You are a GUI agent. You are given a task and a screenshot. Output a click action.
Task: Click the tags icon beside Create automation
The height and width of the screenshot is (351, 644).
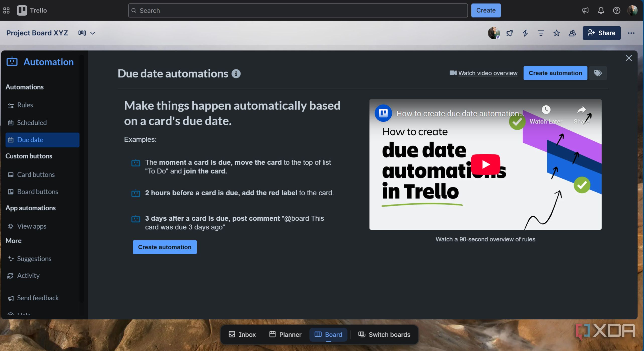(598, 73)
